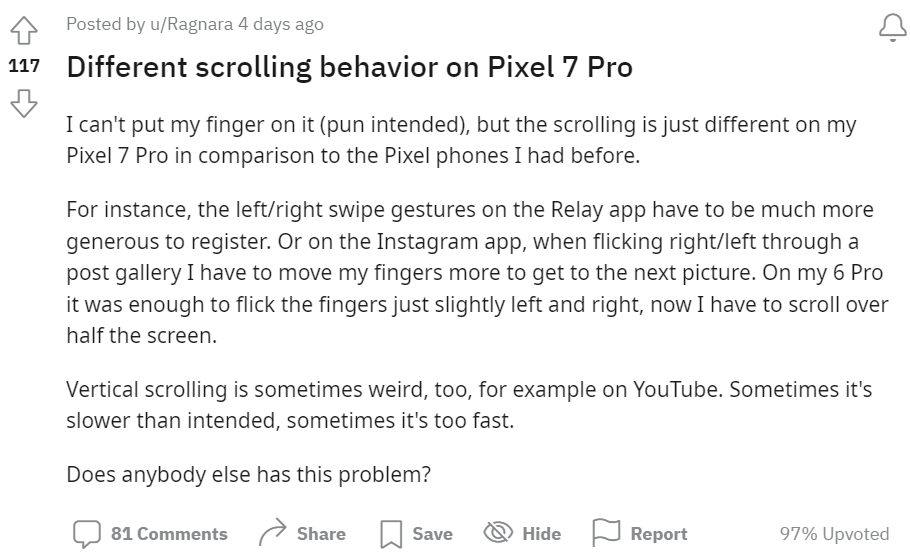Click the curved Share arrow icon

click(x=272, y=533)
